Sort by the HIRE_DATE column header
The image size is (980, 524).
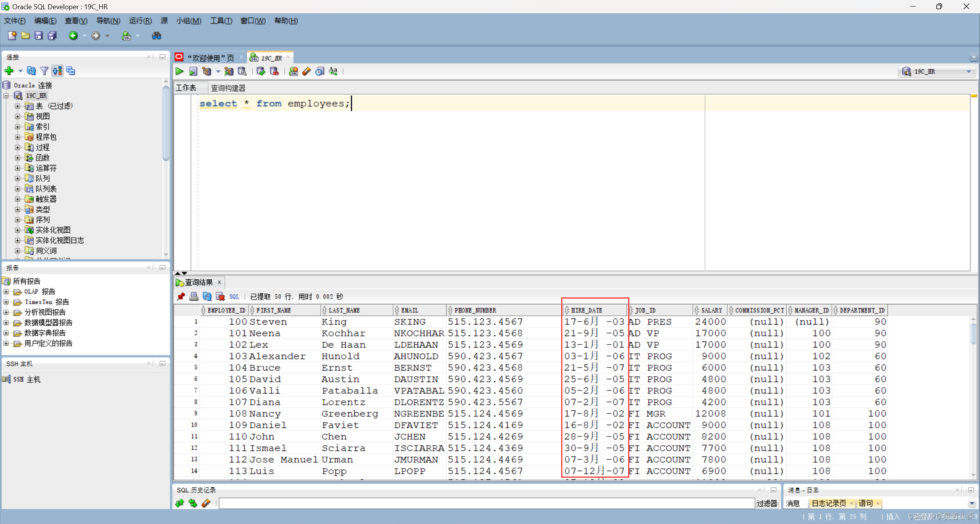pyautogui.click(x=595, y=310)
